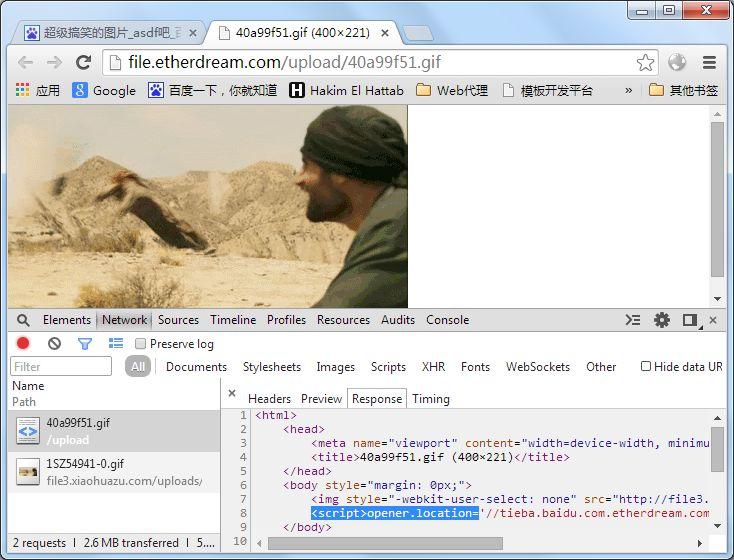Image resolution: width=734 pixels, height=560 pixels.
Task: Click the red record network log button
Action: click(x=23, y=344)
